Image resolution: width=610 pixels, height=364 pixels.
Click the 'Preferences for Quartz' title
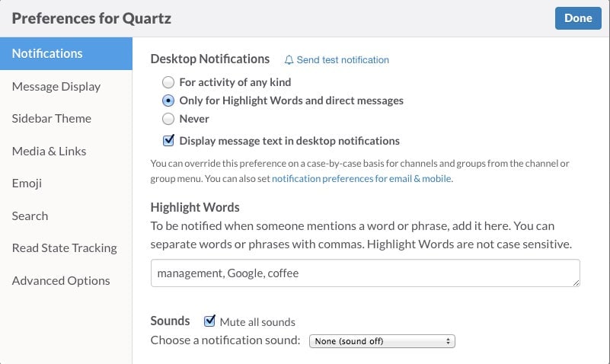(x=91, y=18)
